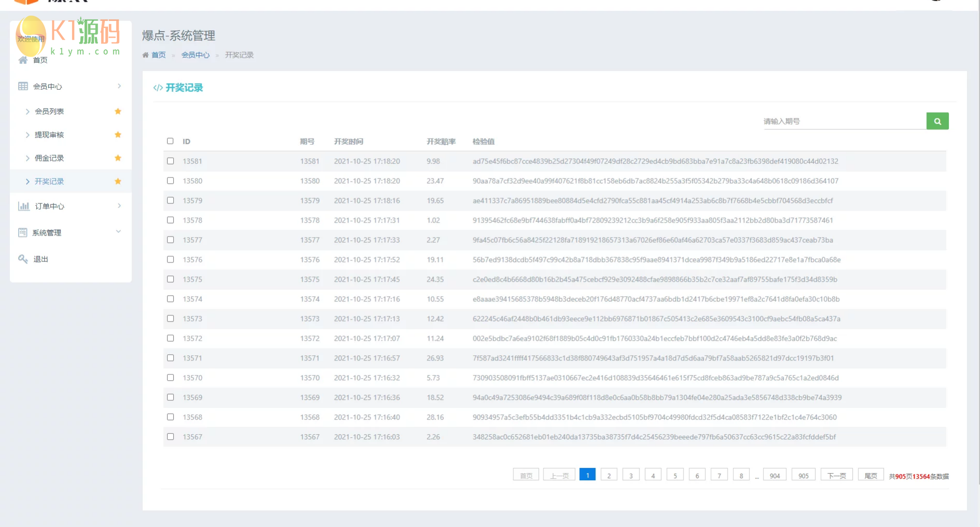Viewport: 980px width, 527px height.
Task: Click the star icon beside 会员列表
Action: [x=118, y=111]
